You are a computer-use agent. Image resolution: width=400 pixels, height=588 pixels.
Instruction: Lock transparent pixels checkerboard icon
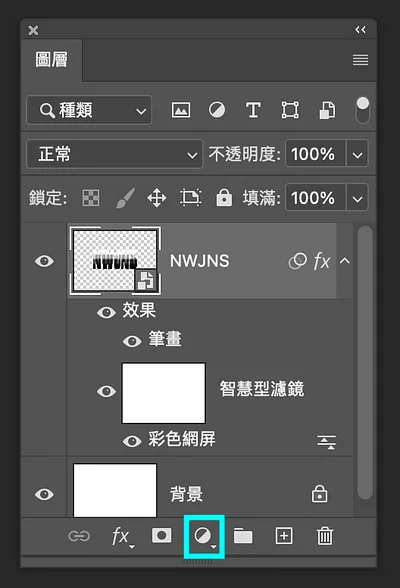click(91, 198)
